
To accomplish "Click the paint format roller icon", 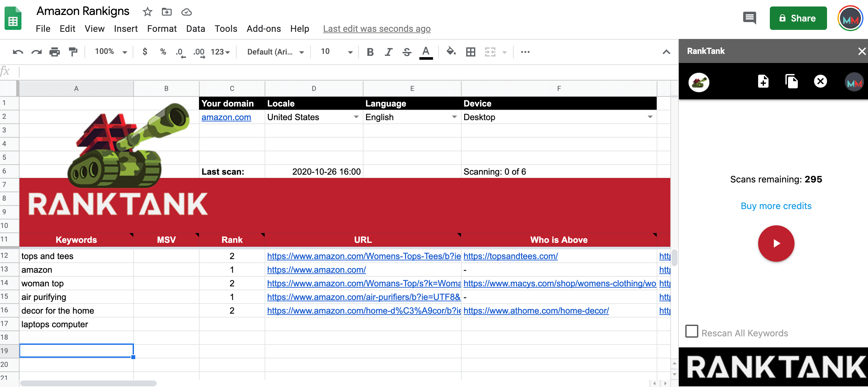I will (x=73, y=52).
